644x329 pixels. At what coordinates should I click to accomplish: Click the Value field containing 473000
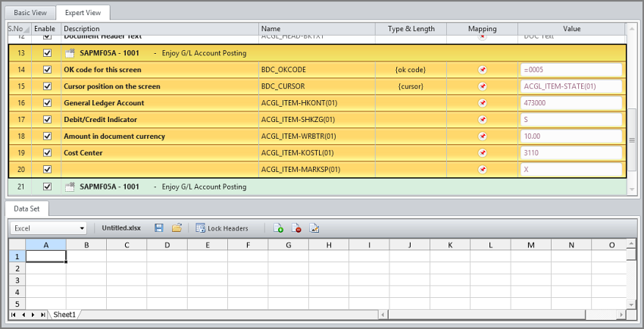[571, 103]
